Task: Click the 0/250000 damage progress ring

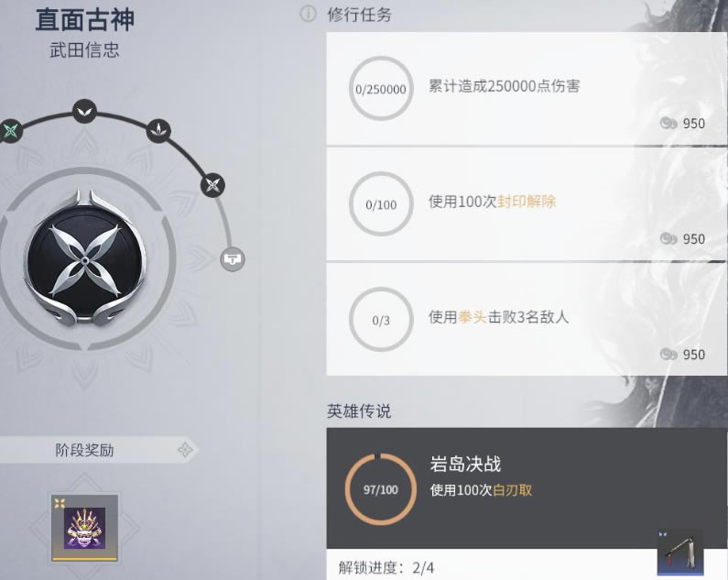Action: pos(381,88)
